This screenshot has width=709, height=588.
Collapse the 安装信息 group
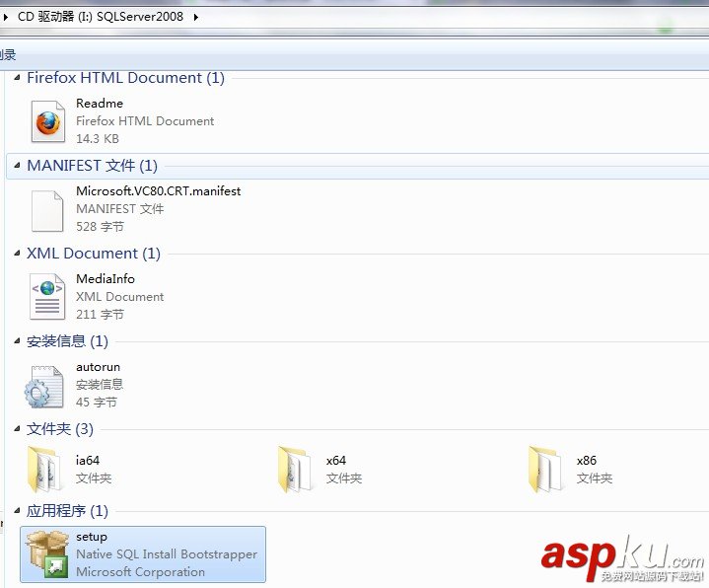[x=17, y=341]
